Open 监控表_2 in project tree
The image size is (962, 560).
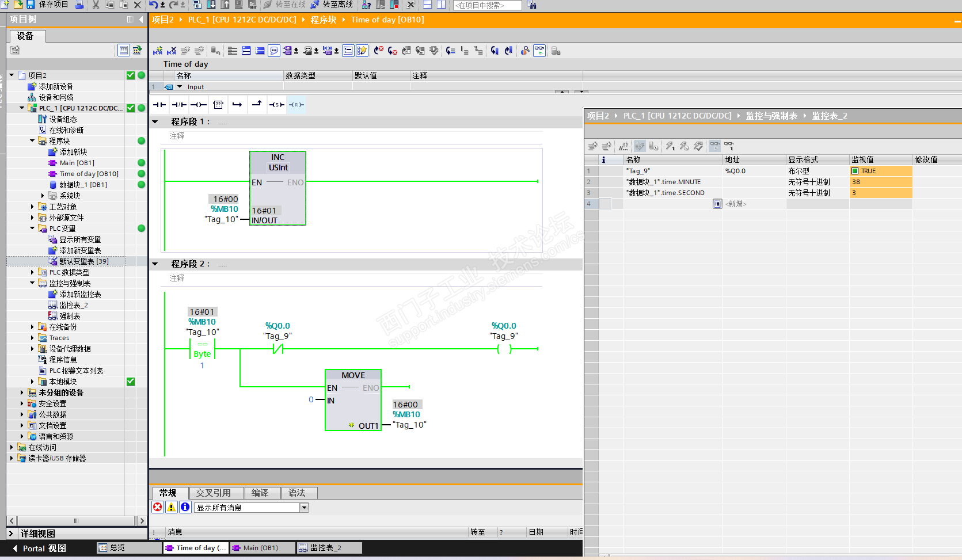tap(73, 305)
